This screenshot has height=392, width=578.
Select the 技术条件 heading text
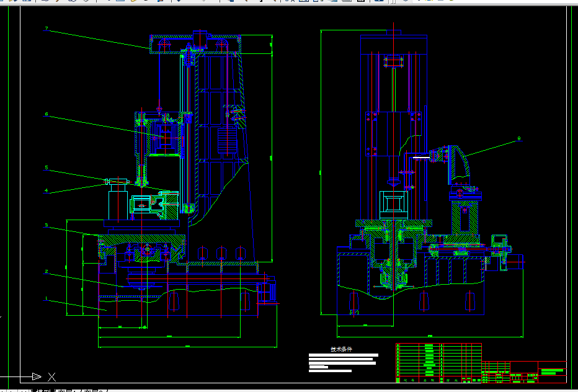(341, 349)
